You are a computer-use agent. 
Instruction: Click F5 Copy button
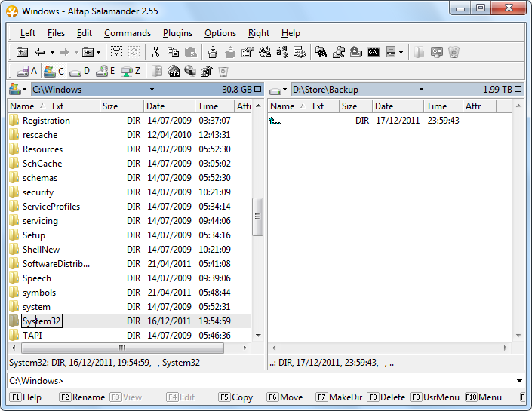point(235,397)
